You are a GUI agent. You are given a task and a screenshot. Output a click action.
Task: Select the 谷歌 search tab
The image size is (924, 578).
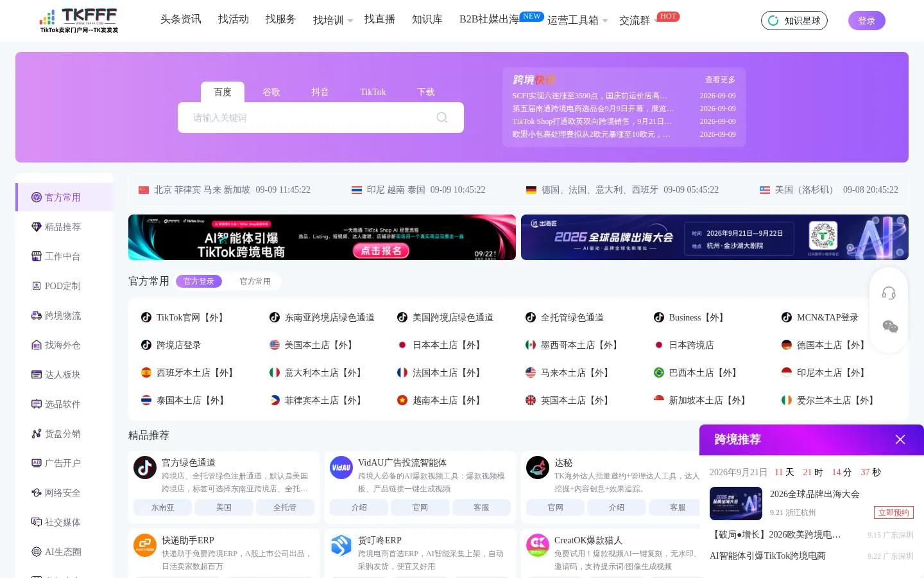(271, 92)
